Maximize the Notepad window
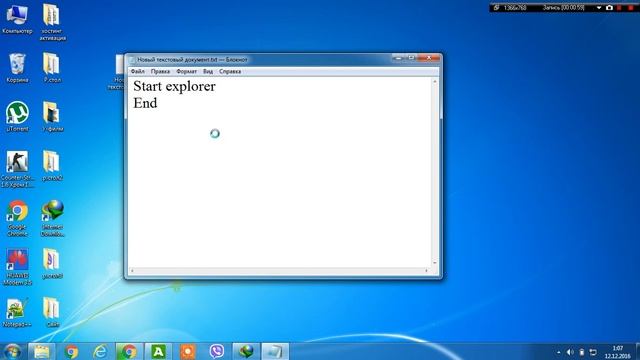Image resolution: width=640 pixels, height=360 pixels. point(411,58)
